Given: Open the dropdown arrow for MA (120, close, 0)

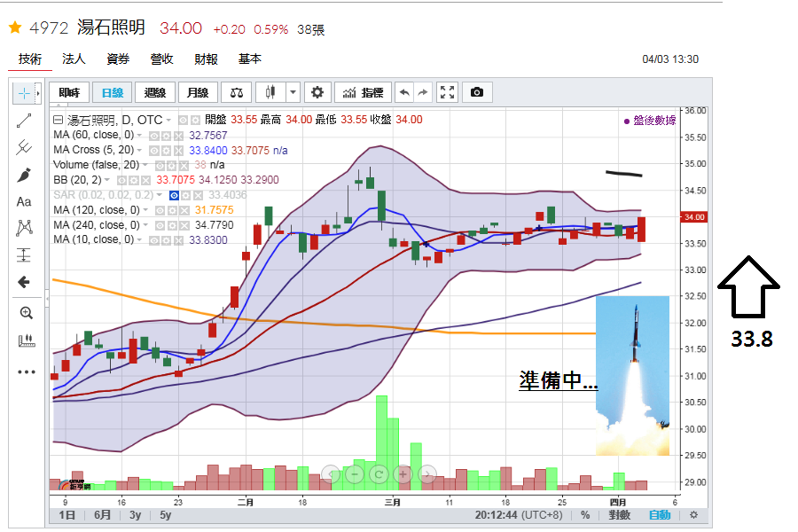Looking at the screenshot, I should pos(145,210).
